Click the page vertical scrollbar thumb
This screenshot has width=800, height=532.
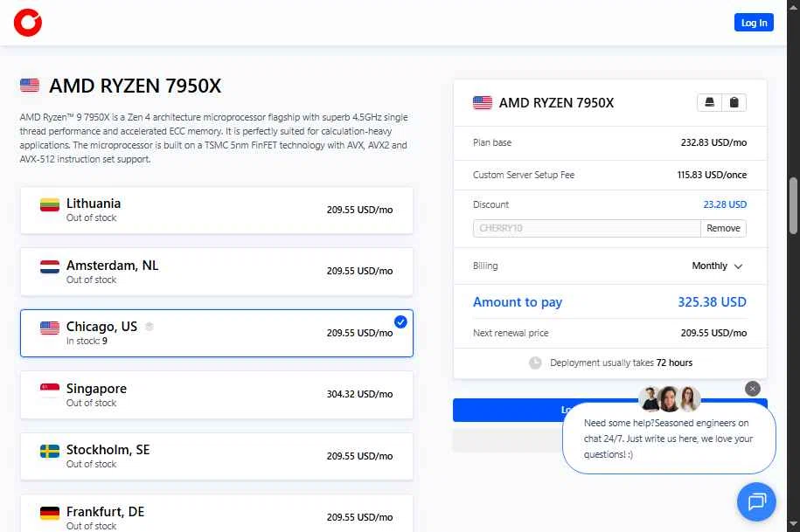(x=793, y=205)
